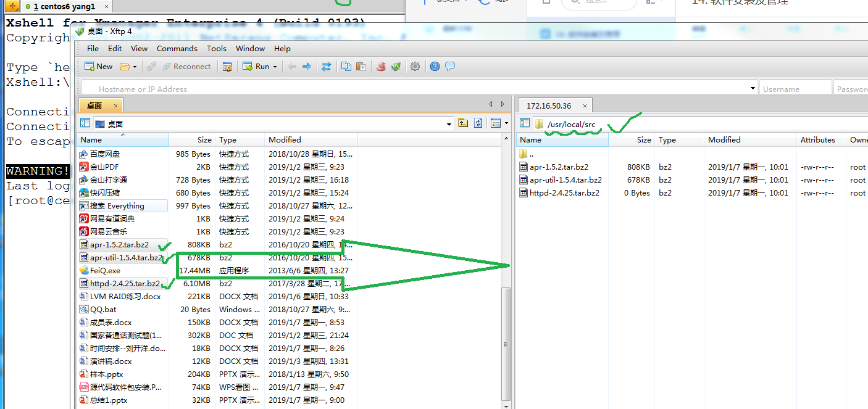Click the disconnect plug icon
Viewport: 868px width, 409px height.
pyautogui.click(x=151, y=67)
